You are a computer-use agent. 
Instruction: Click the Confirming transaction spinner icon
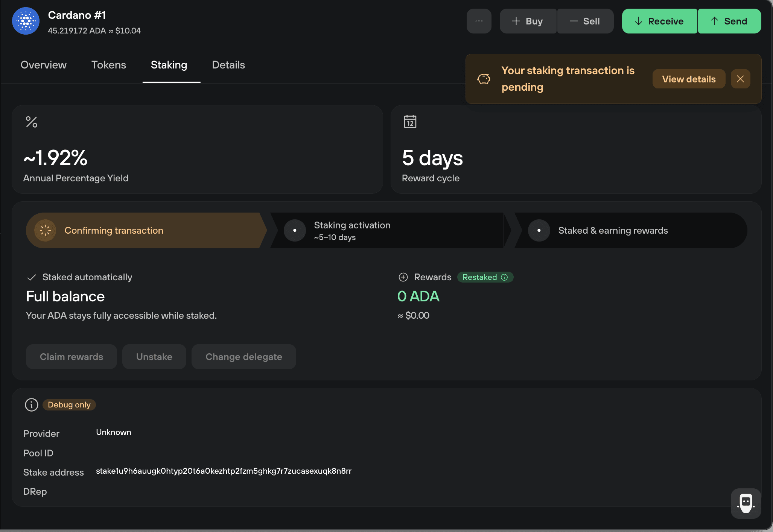45,230
